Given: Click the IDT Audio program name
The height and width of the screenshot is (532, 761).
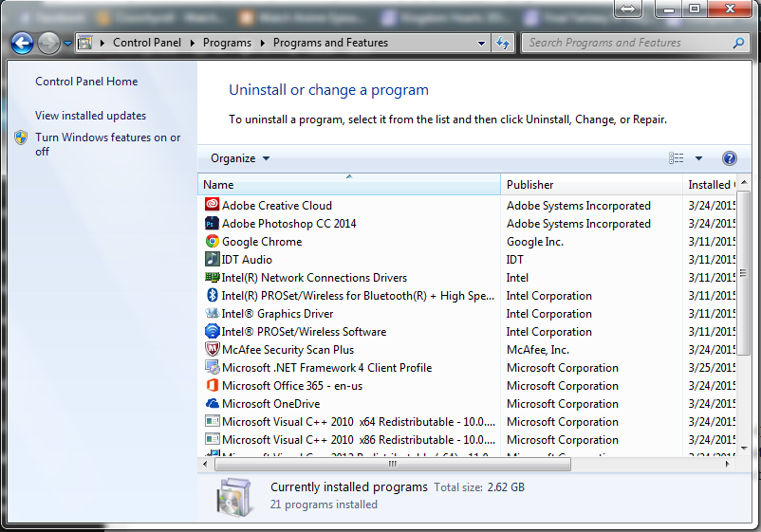Looking at the screenshot, I should pyautogui.click(x=247, y=260).
